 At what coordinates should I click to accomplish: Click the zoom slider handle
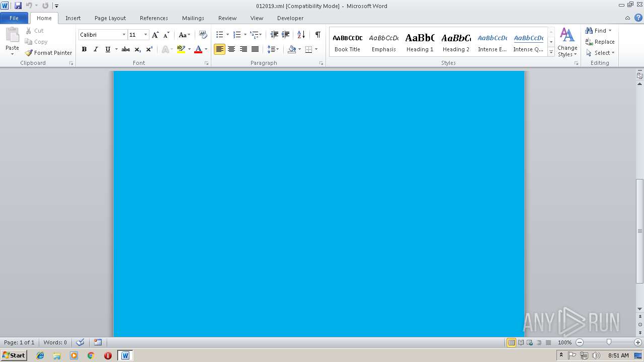(x=609, y=342)
